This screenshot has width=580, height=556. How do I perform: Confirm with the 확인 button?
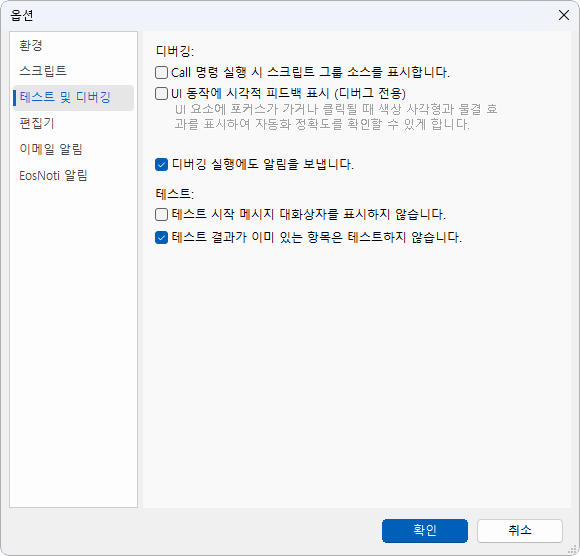pos(425,531)
